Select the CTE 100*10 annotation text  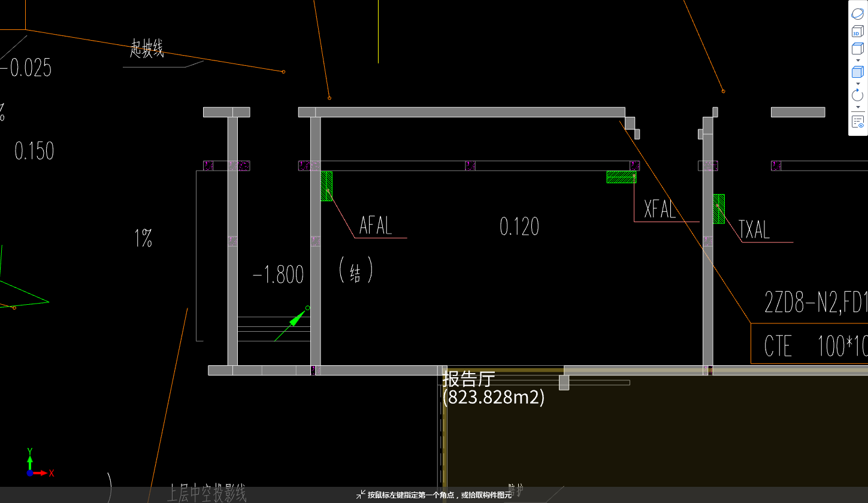816,346
